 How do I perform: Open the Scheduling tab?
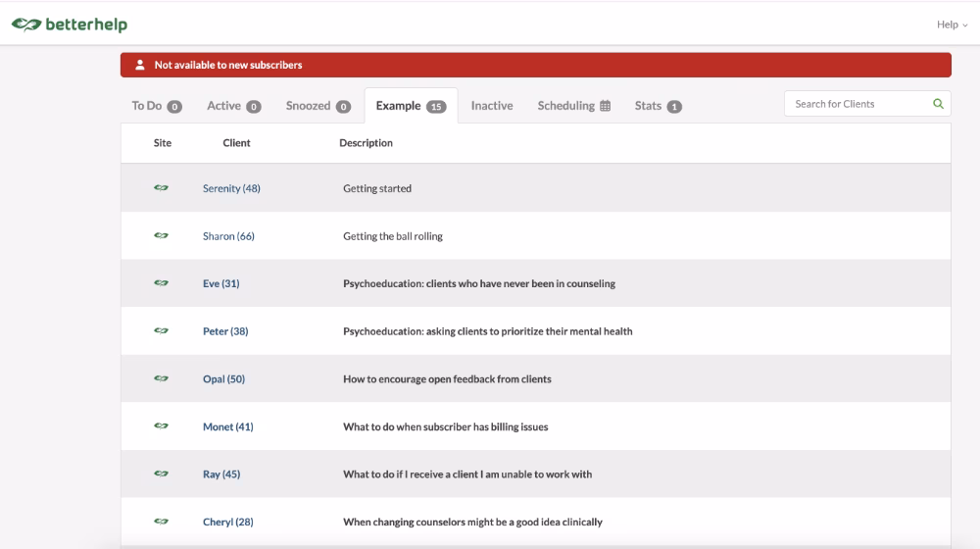[x=573, y=106]
